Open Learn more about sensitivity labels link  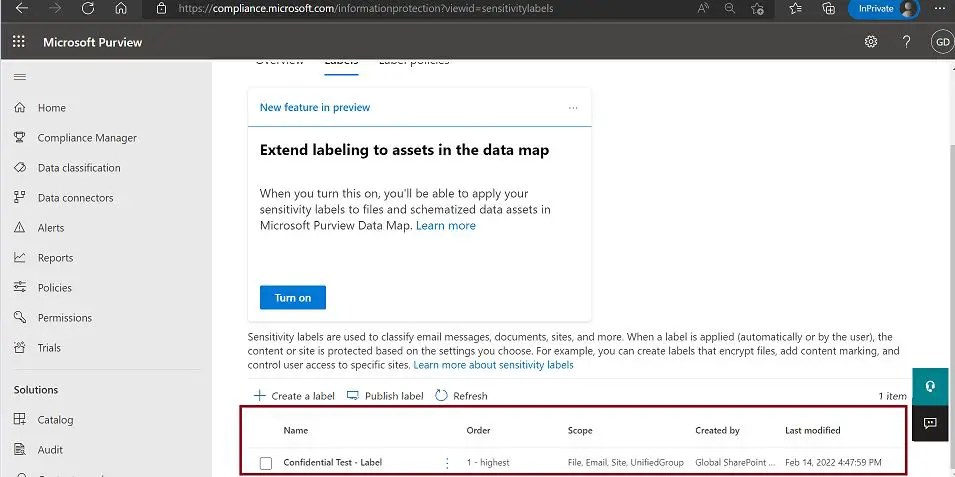click(x=493, y=365)
